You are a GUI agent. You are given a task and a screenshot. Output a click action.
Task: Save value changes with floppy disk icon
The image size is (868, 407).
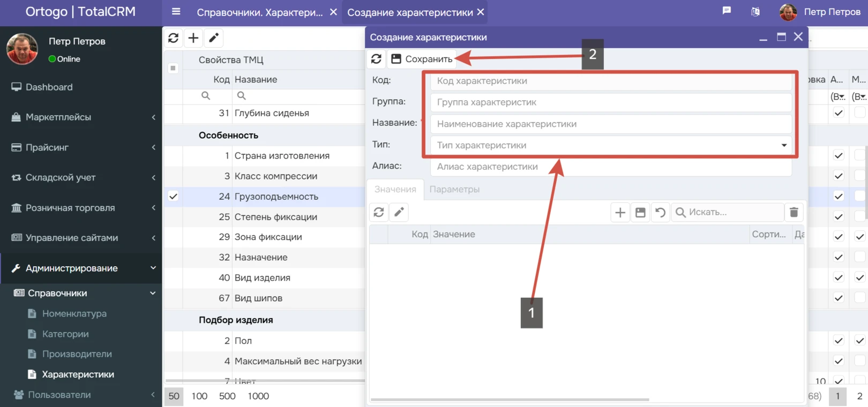click(x=640, y=213)
